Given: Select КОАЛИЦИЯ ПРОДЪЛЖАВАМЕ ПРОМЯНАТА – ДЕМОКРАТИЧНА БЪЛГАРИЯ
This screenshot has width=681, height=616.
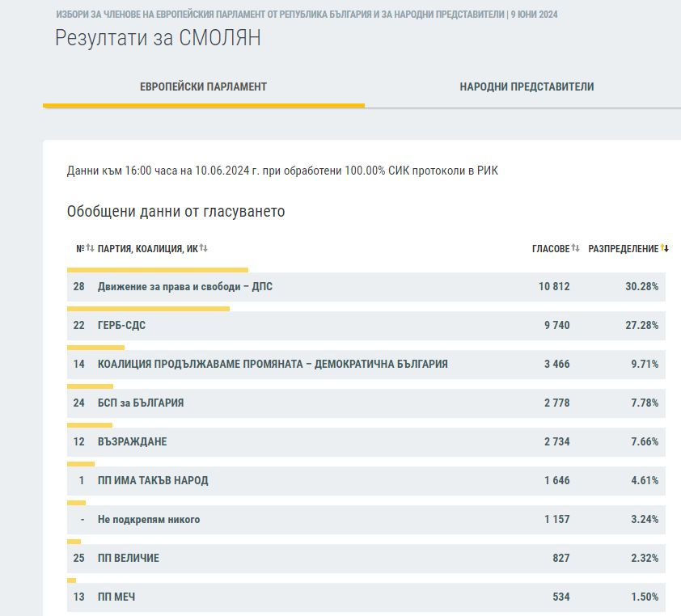Looking at the screenshot, I should (x=273, y=364).
